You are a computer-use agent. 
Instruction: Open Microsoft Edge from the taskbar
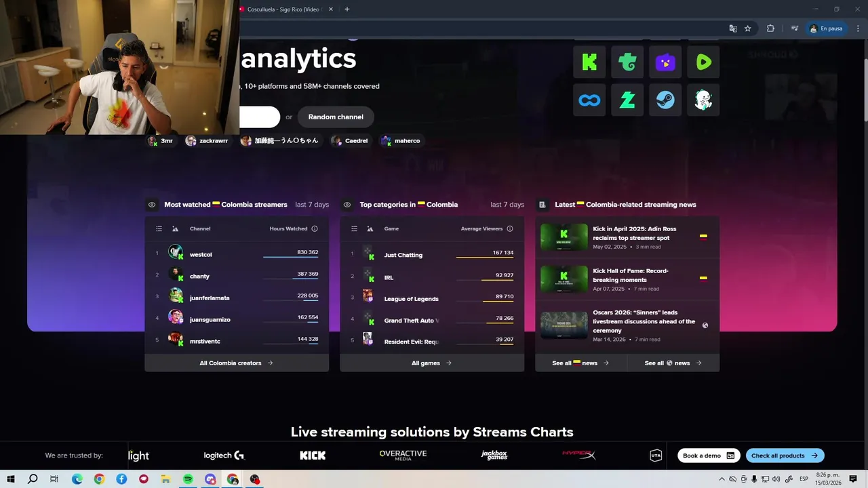click(x=77, y=479)
